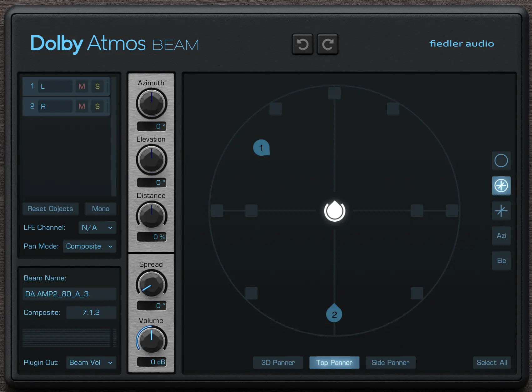This screenshot has height=392, width=532.
Task: Click the Beam Name field DA AMP2_80_A_3
Action: [x=69, y=294]
